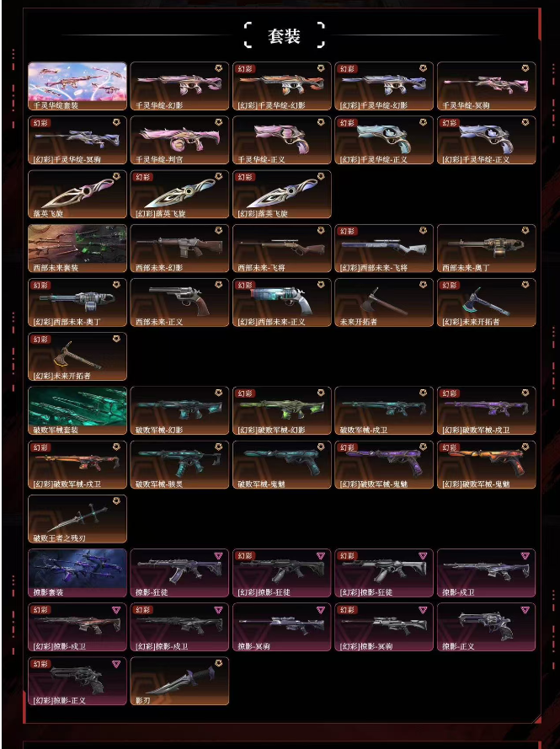The image size is (560, 749).
Task: Open the 西部未来套装 bundle thumbnail
Action: coord(77,249)
